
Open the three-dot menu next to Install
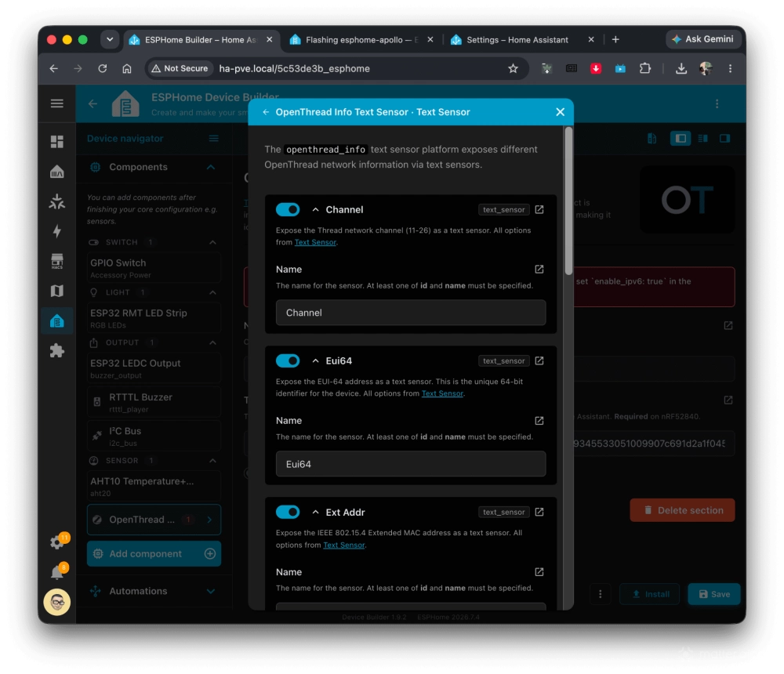point(600,594)
